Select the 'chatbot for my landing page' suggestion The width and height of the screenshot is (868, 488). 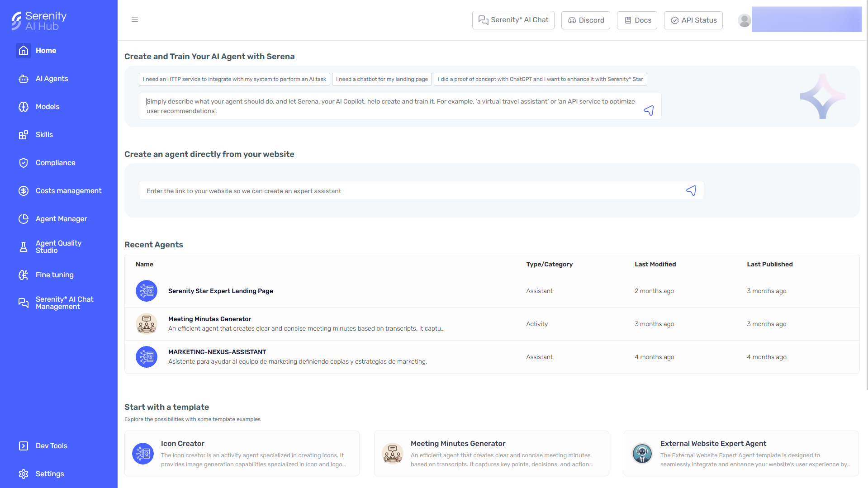click(382, 79)
